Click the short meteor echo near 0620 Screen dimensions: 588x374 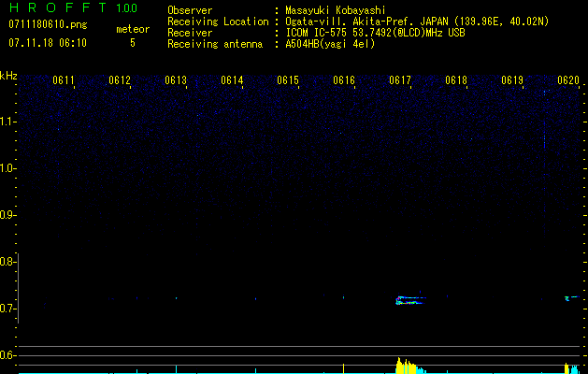point(570,298)
